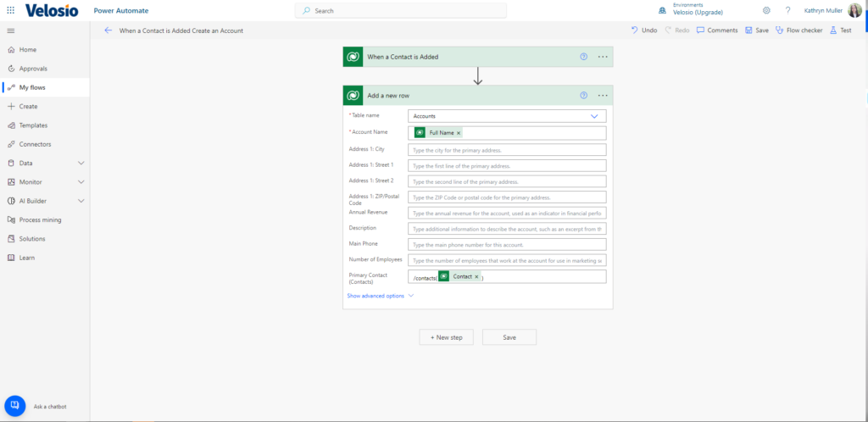The image size is (868, 422).
Task: Click the Save button below the flow
Action: tap(509, 337)
